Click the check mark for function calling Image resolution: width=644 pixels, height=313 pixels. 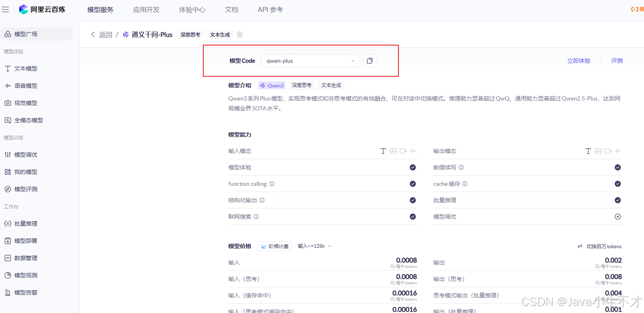413,184
